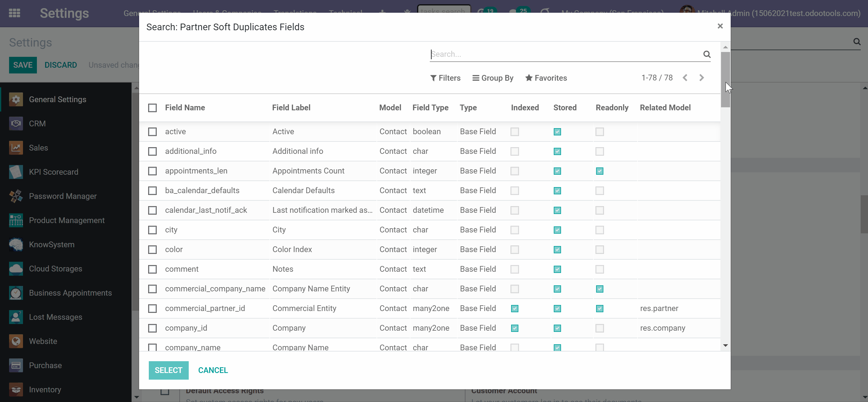Open the Favorites dropdown
Screen dimensions: 868x402
click(x=546, y=78)
